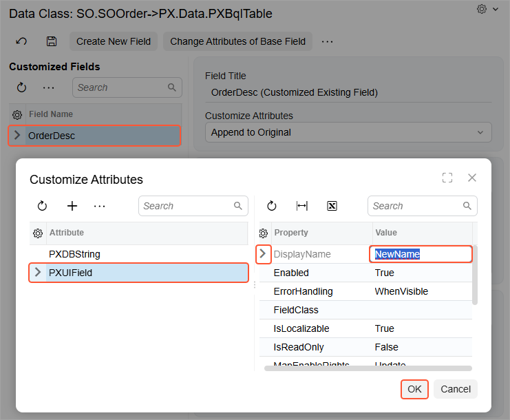The image size is (510, 420).
Task: Click Change Attributes of Base Field
Action: click(237, 41)
